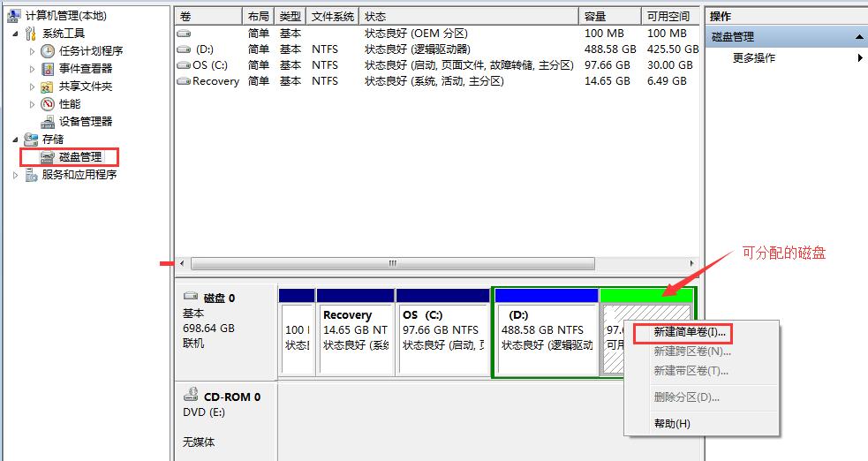This screenshot has height=461, width=868.
Task: Click the 任务计划程序 clock icon
Action: (49, 51)
